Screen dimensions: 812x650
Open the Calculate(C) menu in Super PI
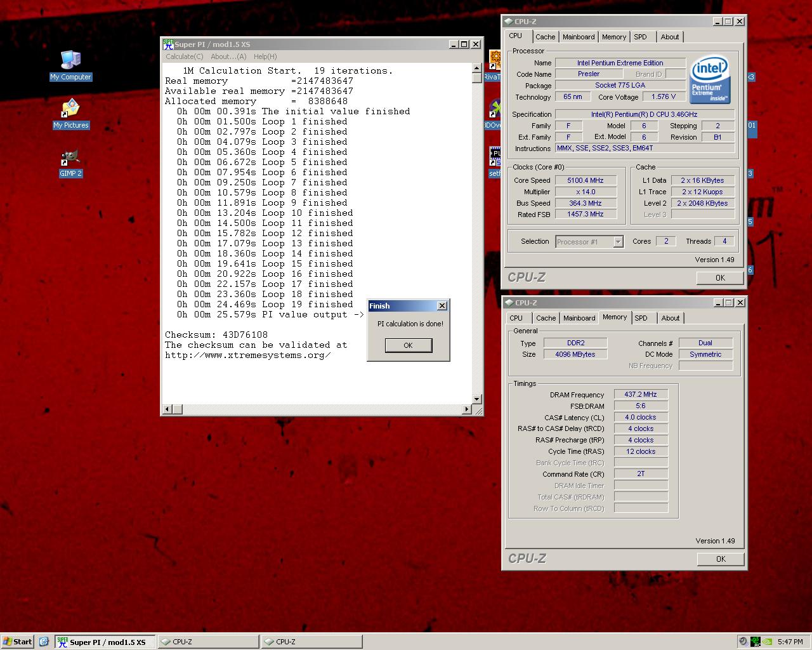pos(184,56)
